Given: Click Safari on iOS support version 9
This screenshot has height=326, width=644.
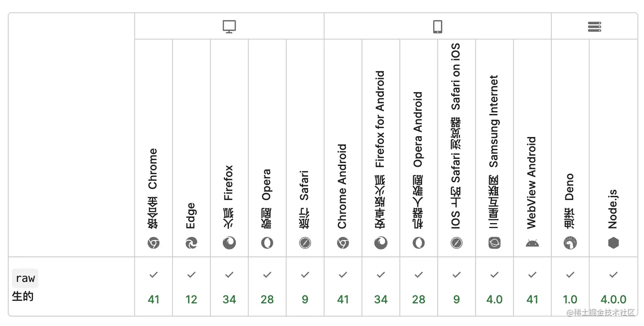Looking at the screenshot, I should coord(457,300).
